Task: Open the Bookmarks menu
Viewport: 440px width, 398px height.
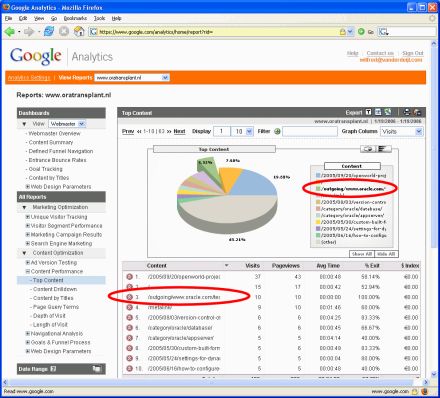Action: tap(75, 18)
